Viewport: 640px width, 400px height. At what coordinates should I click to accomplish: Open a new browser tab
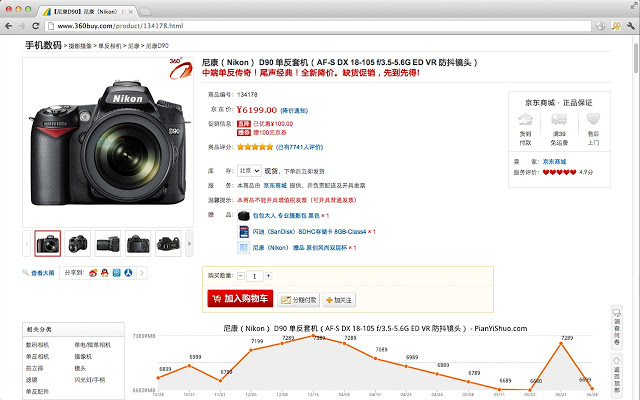[145, 12]
